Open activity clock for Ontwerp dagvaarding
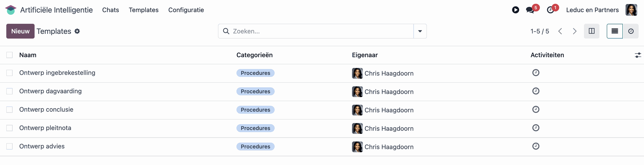 click(536, 91)
